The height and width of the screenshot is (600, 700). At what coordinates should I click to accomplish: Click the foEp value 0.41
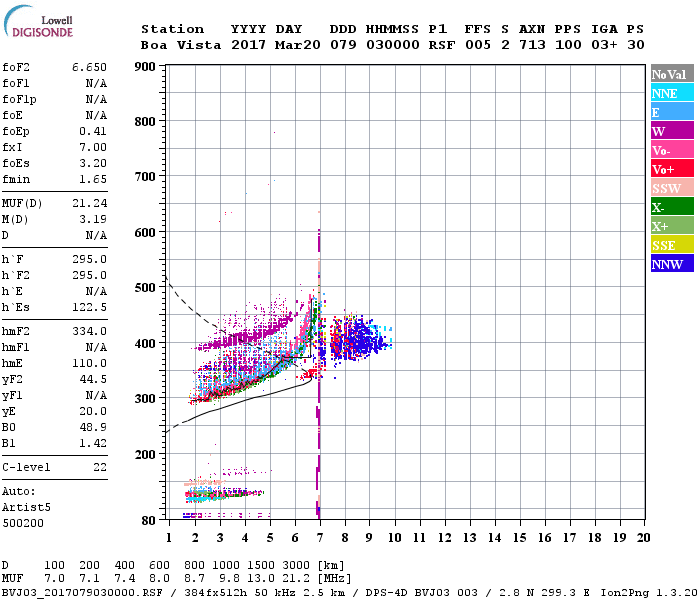point(93,131)
